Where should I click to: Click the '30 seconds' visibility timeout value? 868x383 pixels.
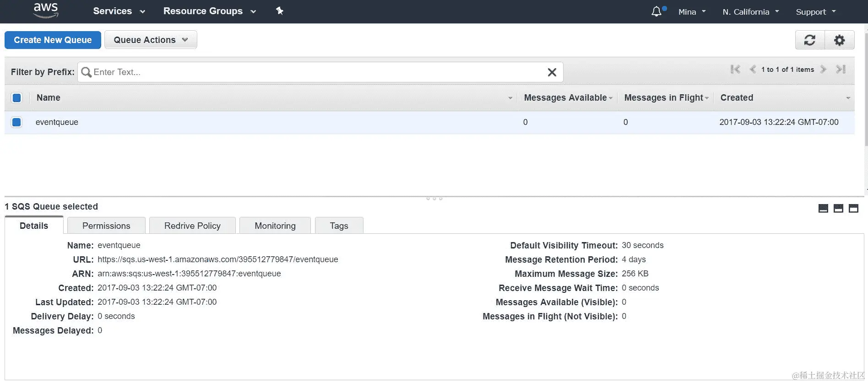point(642,245)
